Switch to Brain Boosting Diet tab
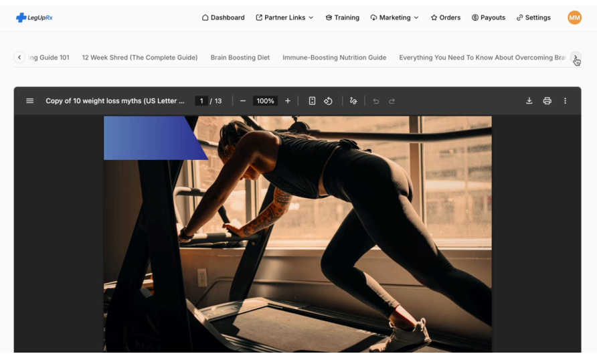The width and height of the screenshot is (597, 364). [x=240, y=58]
